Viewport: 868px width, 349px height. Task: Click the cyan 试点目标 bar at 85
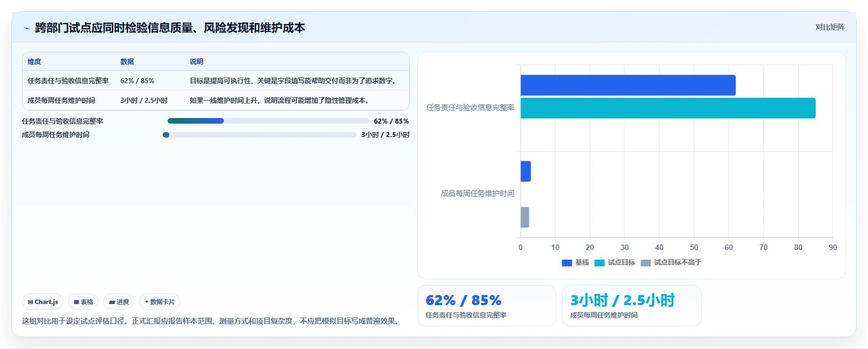[x=668, y=108]
